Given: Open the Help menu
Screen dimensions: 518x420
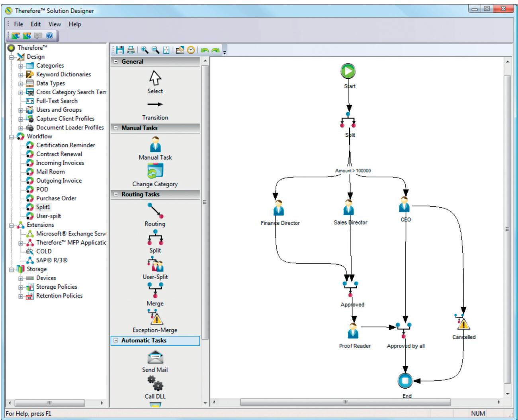Looking at the screenshot, I should [x=75, y=24].
